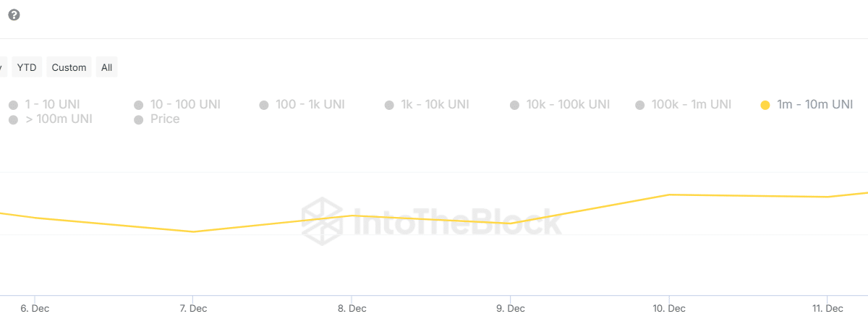The height and width of the screenshot is (324, 868).
Task: Click the 8. Dec axis label
Action: pos(352,309)
